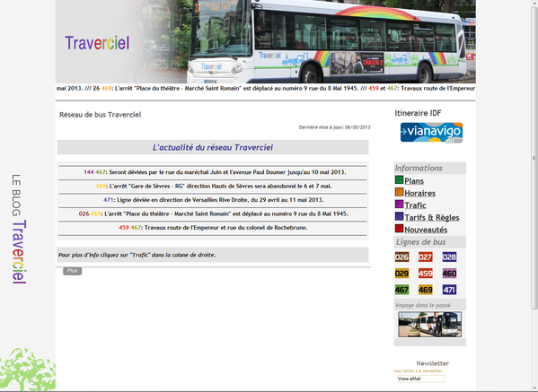538x392 pixels.
Task: Open bus line 029 badge
Action: (x=401, y=274)
